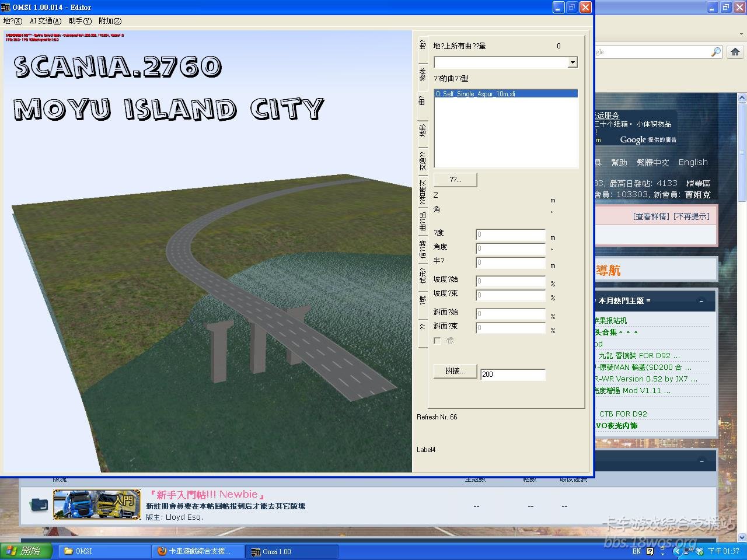The height and width of the screenshot is (560, 747).
Task: Click the browser search magnifier icon
Action: pos(716,52)
